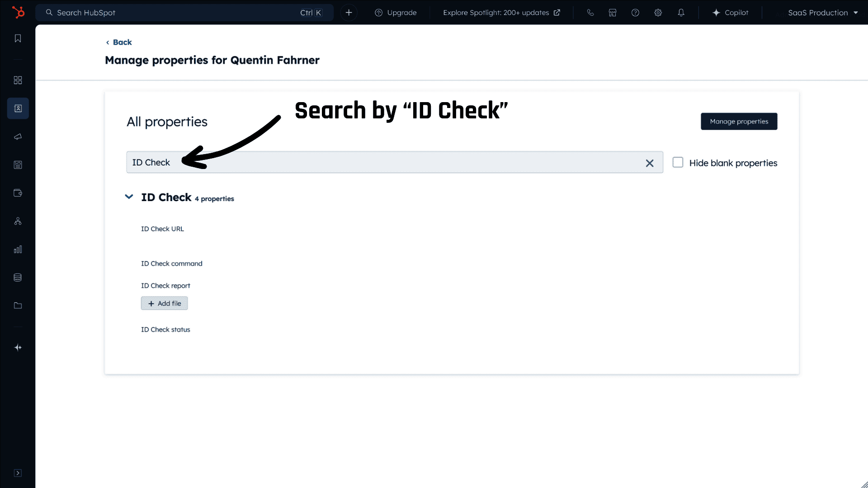Click the Manage properties button
This screenshot has height=488, width=868.
[x=739, y=122]
